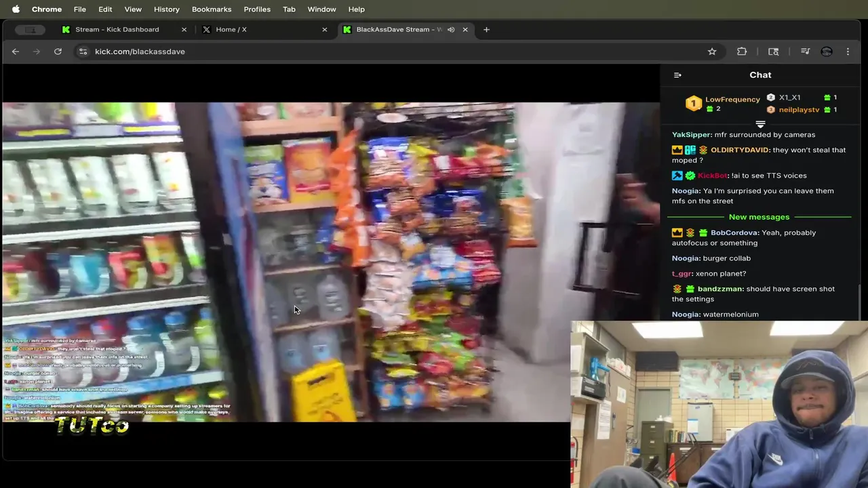Screen dimensions: 868x488
Task: Open the Profiles menu
Action: [x=257, y=9]
